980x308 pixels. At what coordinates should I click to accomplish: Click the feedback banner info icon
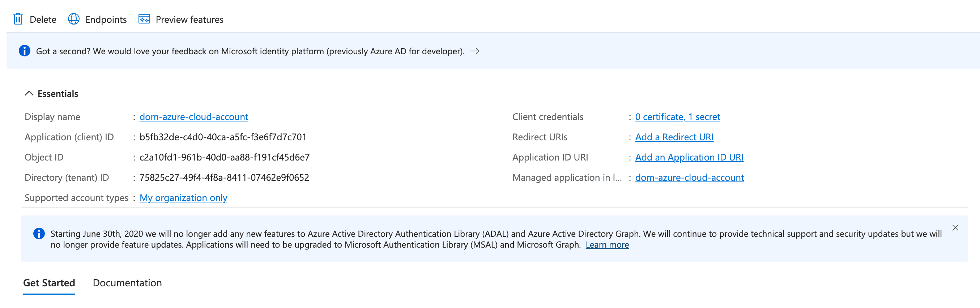pos(24,51)
